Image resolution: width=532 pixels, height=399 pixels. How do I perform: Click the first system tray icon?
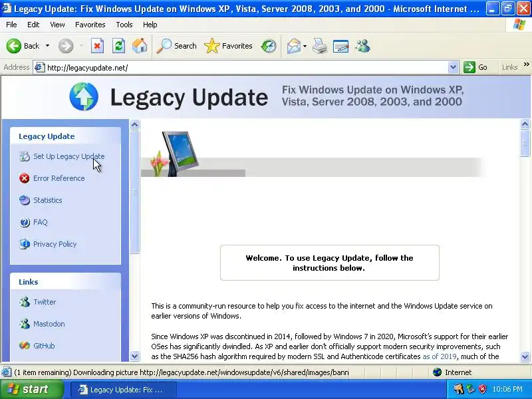[x=458, y=389]
